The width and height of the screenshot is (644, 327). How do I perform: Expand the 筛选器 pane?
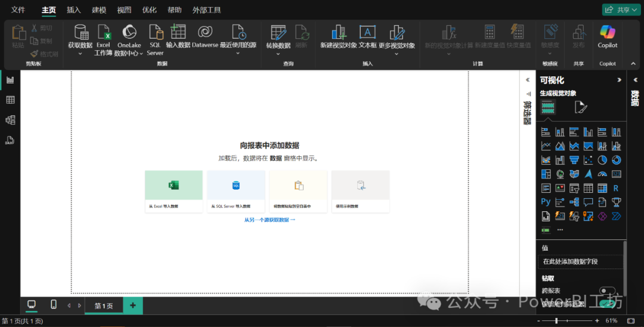528,80
